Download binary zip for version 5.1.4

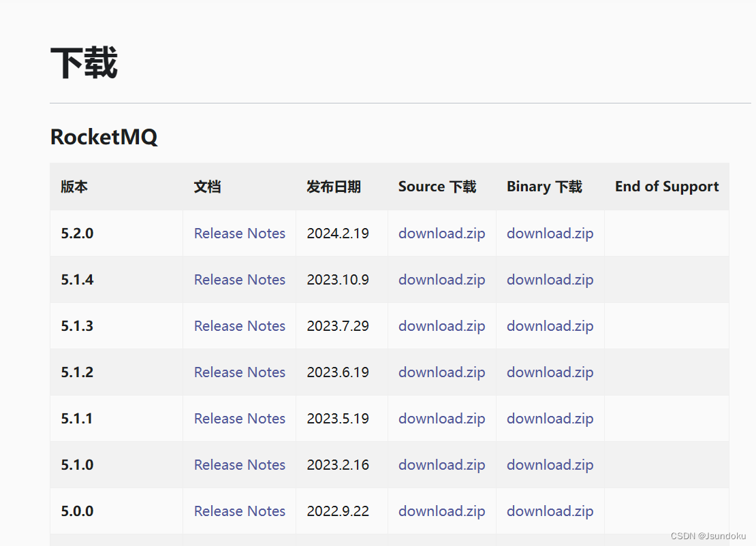coord(550,280)
